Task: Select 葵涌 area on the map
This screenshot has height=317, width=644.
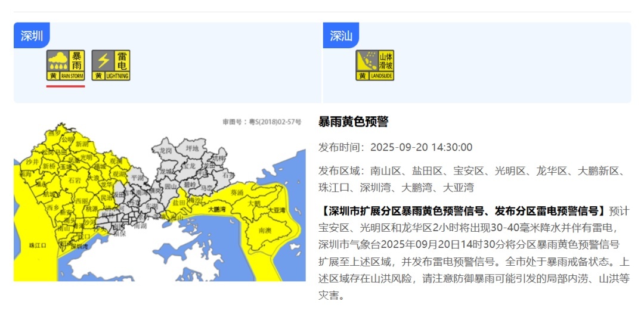Action: 237,193
